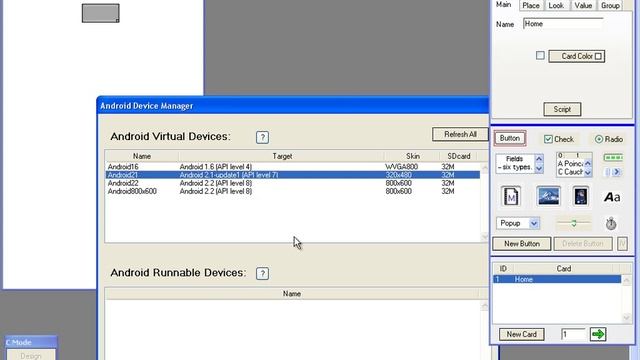Click the card number input showing 1
This screenshot has width=640, height=360.
[573, 334]
